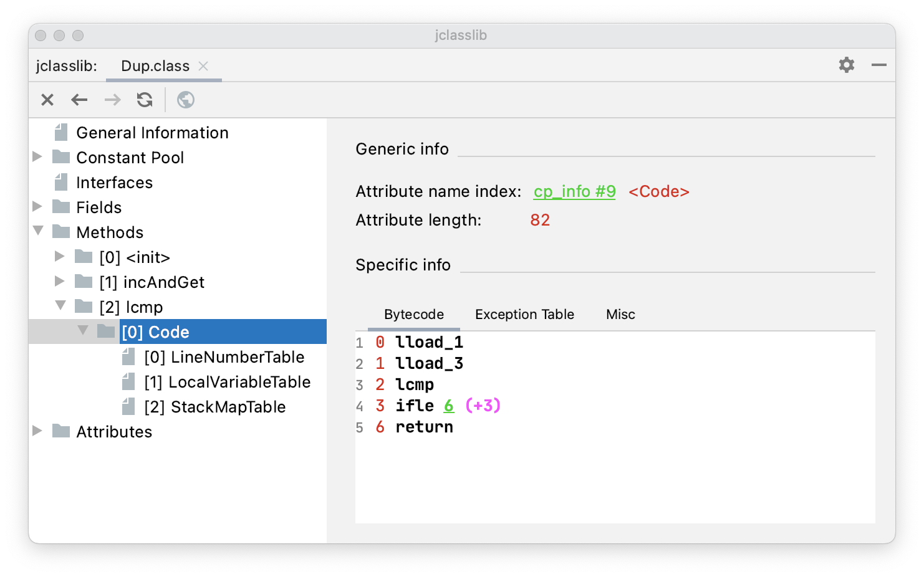Viewport: 924px width, 577px height.
Task: Expand the Constant Pool node
Action: pos(37,156)
